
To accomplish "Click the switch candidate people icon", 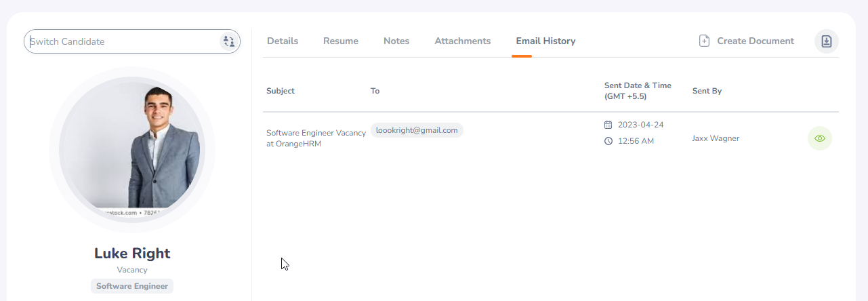I will [228, 41].
